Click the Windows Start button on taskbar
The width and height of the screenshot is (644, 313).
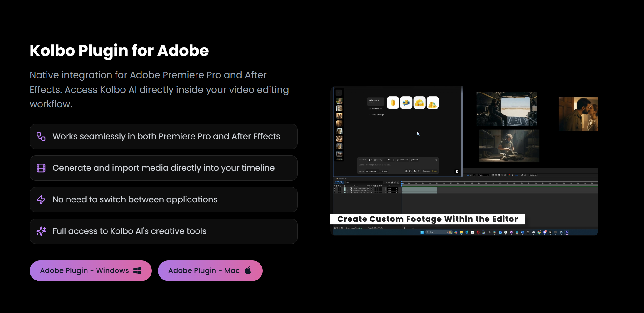coord(422,232)
